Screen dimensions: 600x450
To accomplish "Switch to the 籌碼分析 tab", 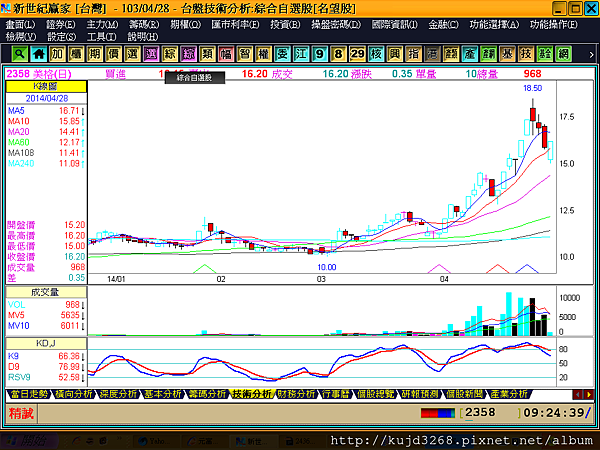I will [x=207, y=394].
